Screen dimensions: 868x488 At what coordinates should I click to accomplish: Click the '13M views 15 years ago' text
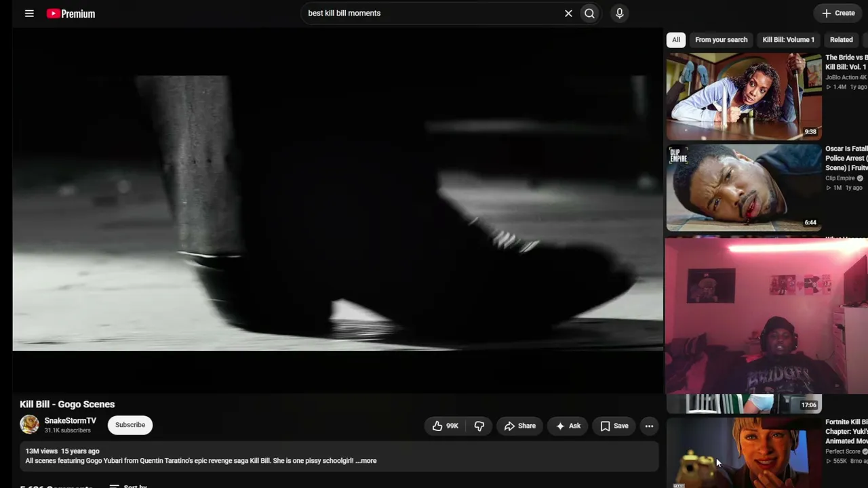(x=62, y=451)
